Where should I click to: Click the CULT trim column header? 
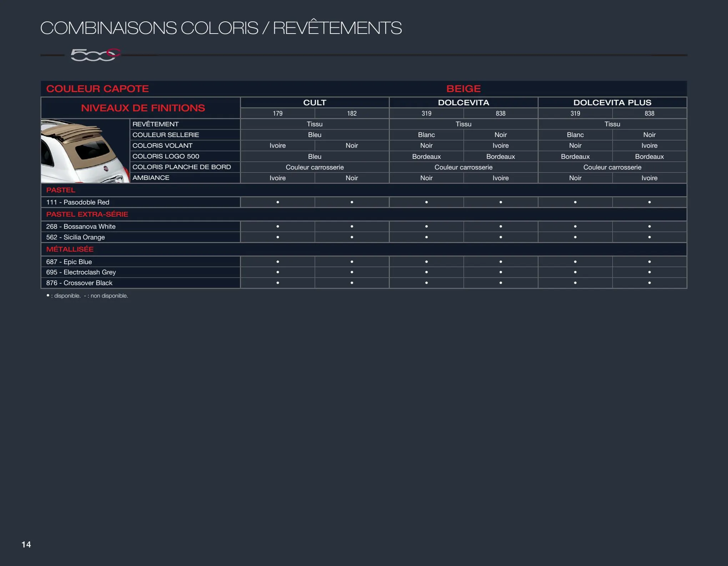pyautogui.click(x=315, y=102)
